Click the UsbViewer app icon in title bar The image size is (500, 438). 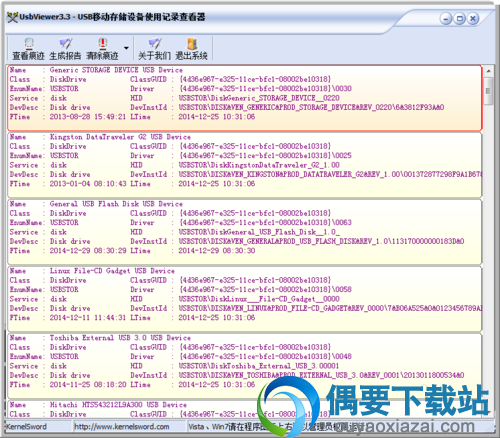(x=12, y=17)
